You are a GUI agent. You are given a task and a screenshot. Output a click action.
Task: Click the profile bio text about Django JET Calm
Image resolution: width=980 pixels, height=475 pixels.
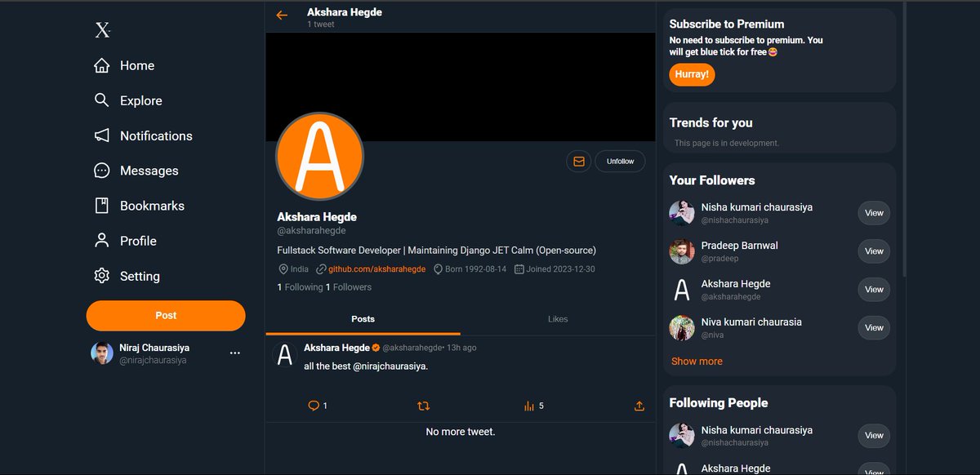click(437, 251)
